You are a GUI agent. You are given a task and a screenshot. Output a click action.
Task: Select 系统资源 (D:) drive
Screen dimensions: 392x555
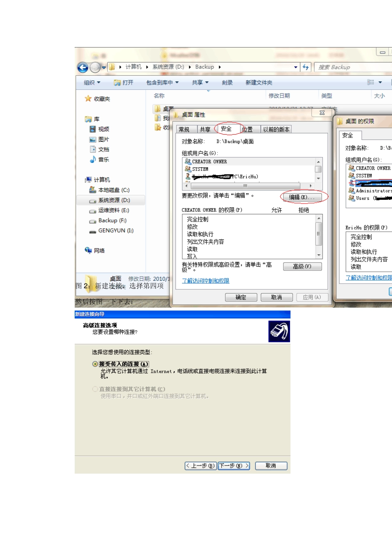[110, 200]
